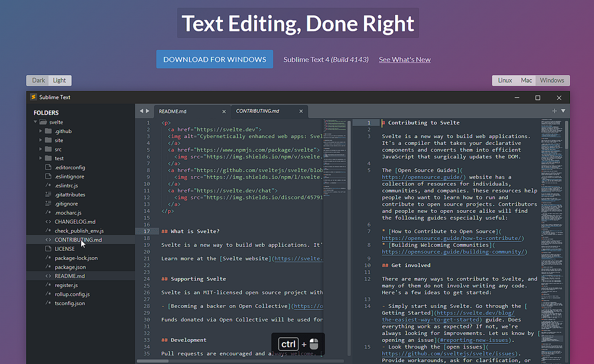Click the new tab plus icon
Screen dimensions: 594x364
pyautogui.click(x=554, y=111)
